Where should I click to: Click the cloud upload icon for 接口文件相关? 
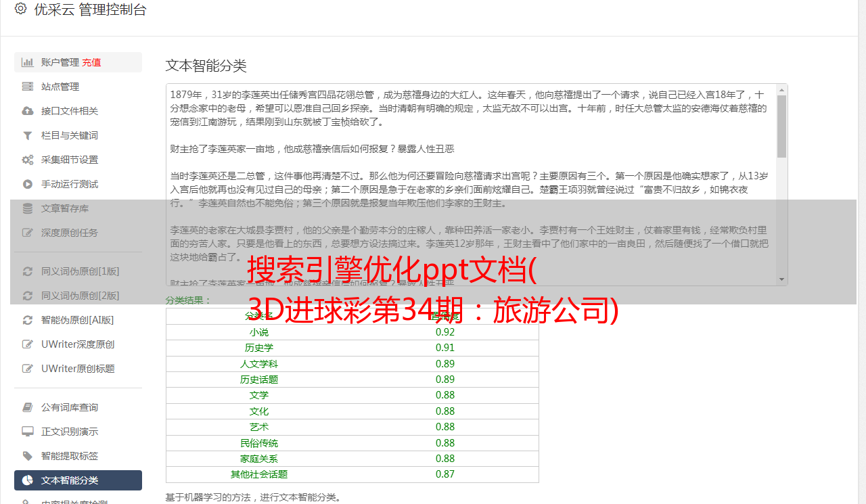pos(27,111)
